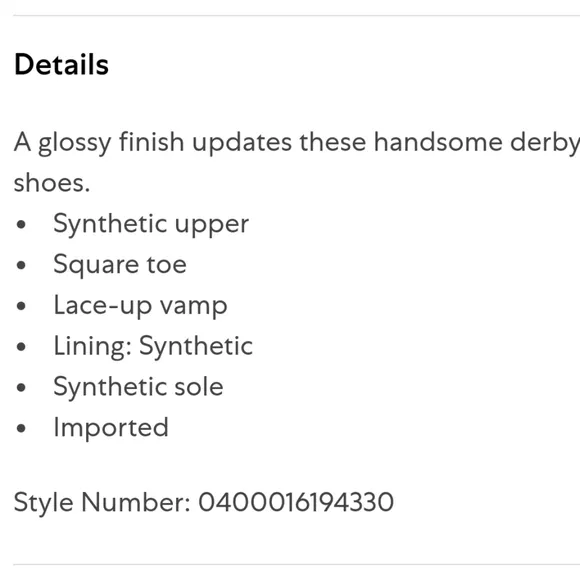Click the bullet dot before Lining: Synthetic
Image resolution: width=580 pixels, height=580 pixels.
[x=21, y=347]
